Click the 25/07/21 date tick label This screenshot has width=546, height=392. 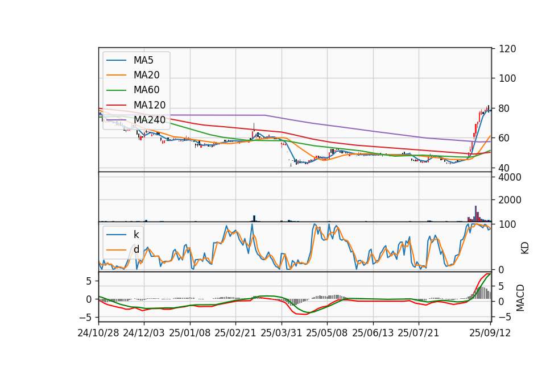419,333
